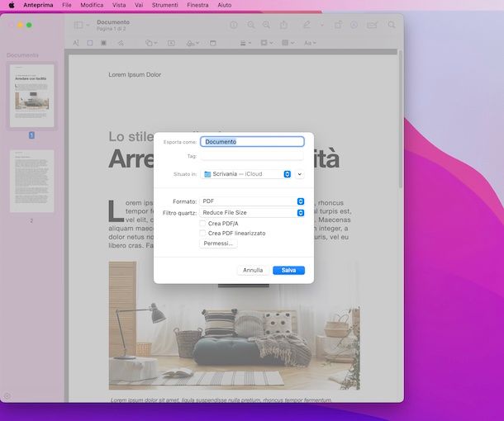Open the File menu
The width and height of the screenshot is (504, 421).
pyautogui.click(x=67, y=5)
